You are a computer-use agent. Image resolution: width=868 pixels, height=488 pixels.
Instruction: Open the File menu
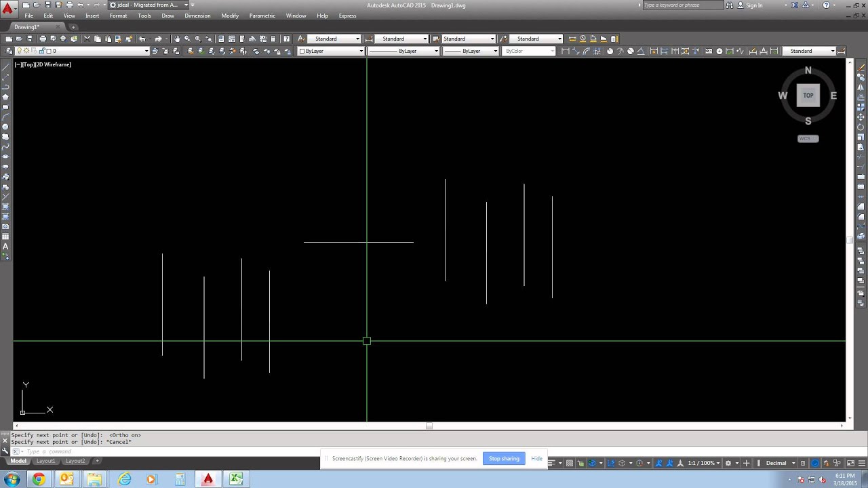click(x=28, y=16)
